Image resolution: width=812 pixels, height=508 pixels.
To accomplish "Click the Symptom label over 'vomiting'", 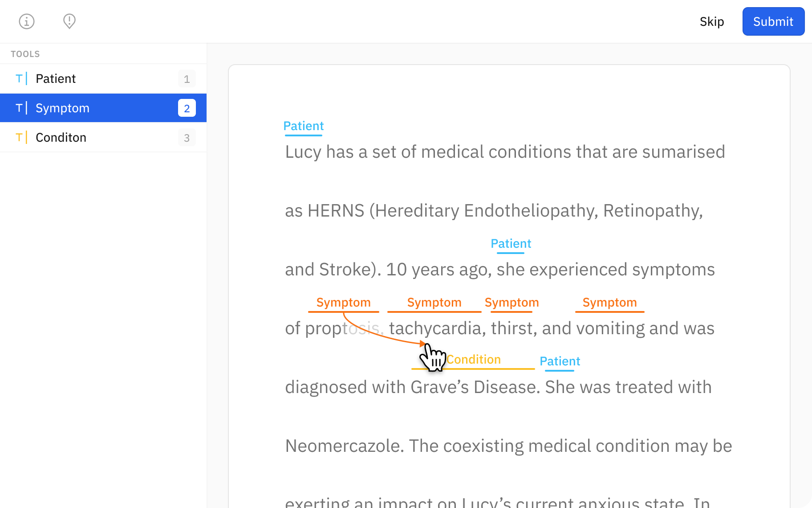I will tap(609, 302).
